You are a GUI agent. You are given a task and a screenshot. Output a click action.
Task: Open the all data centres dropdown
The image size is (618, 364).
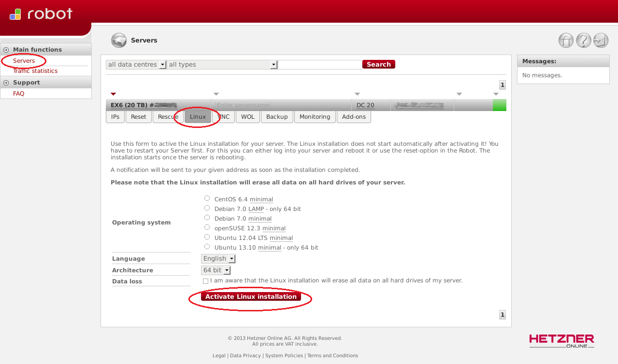tap(136, 65)
